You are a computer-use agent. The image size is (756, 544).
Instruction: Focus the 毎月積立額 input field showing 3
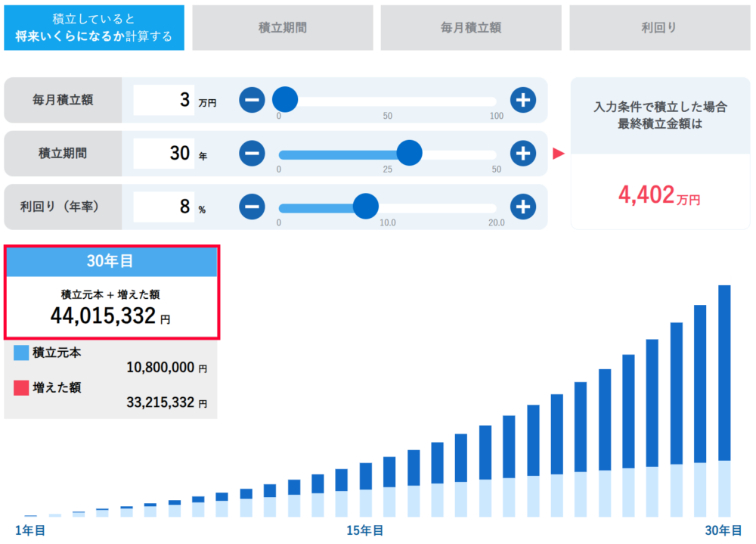pos(163,100)
